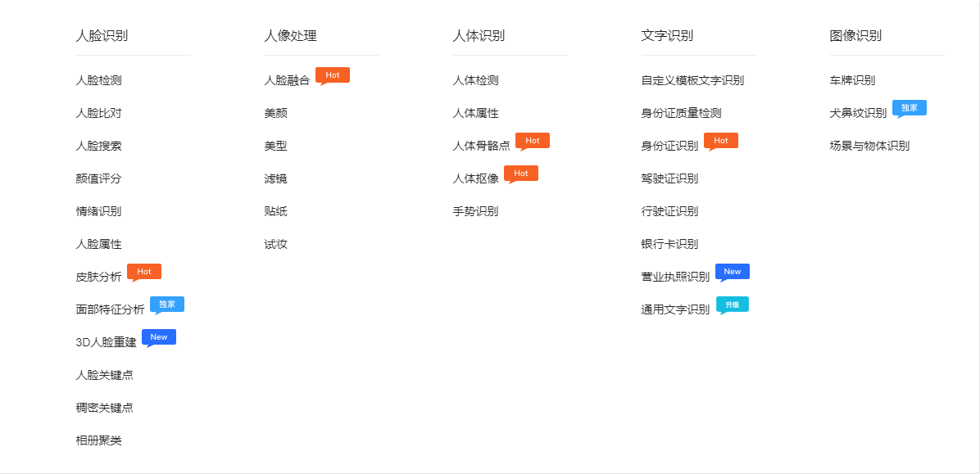Click the 升级 badge next to 通用文字识别
This screenshot has width=980, height=474.
pyautogui.click(x=733, y=305)
